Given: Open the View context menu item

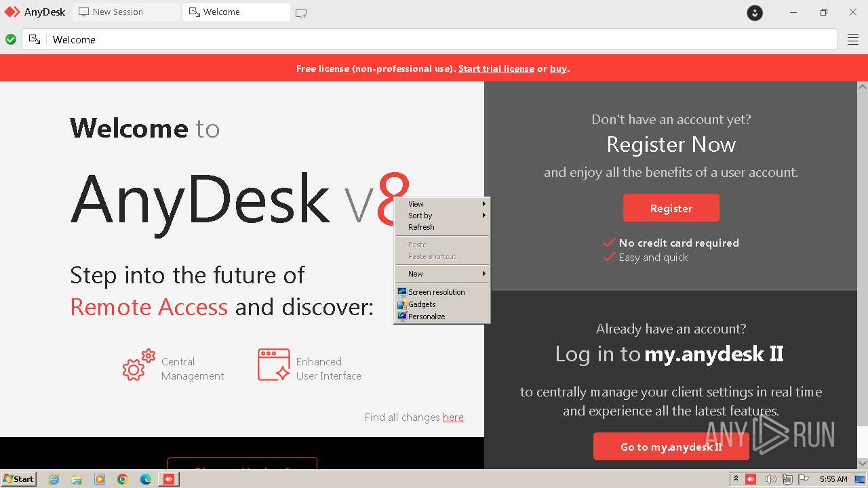Looking at the screenshot, I should point(442,204).
